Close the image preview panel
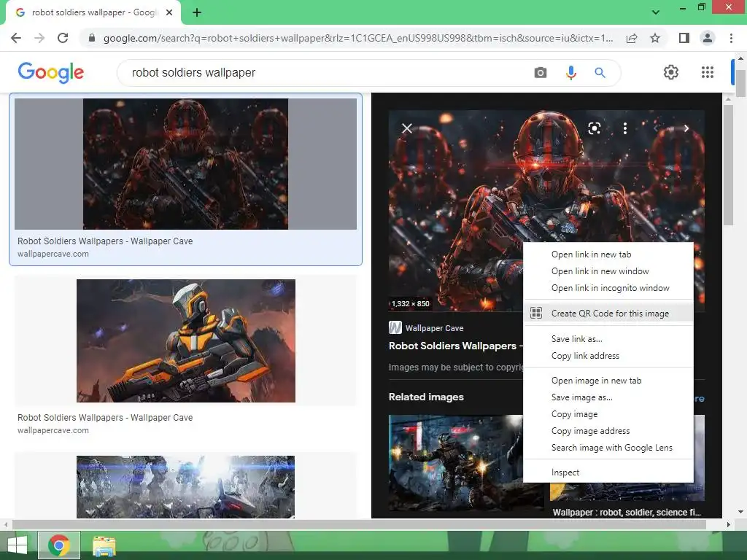Image resolution: width=747 pixels, height=560 pixels. 407,128
